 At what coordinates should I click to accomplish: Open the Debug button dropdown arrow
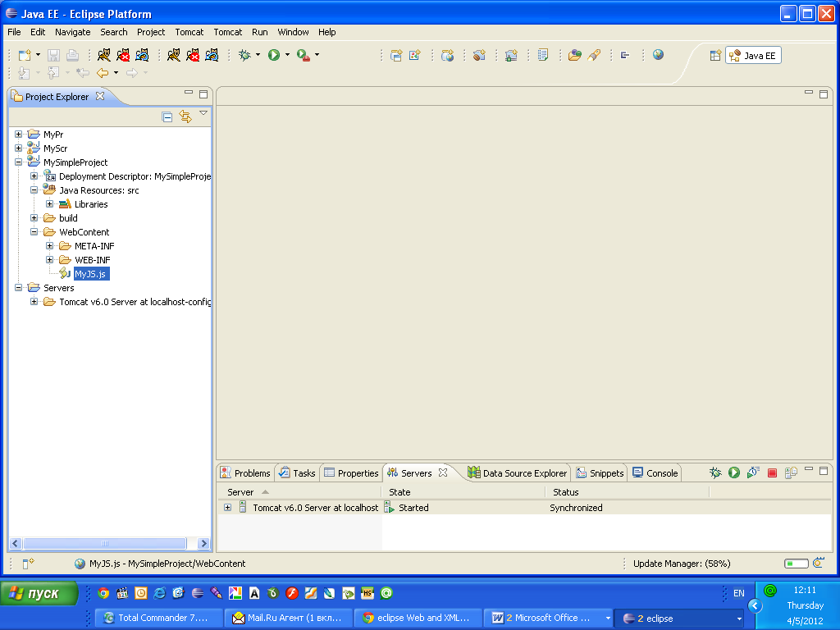pos(258,55)
